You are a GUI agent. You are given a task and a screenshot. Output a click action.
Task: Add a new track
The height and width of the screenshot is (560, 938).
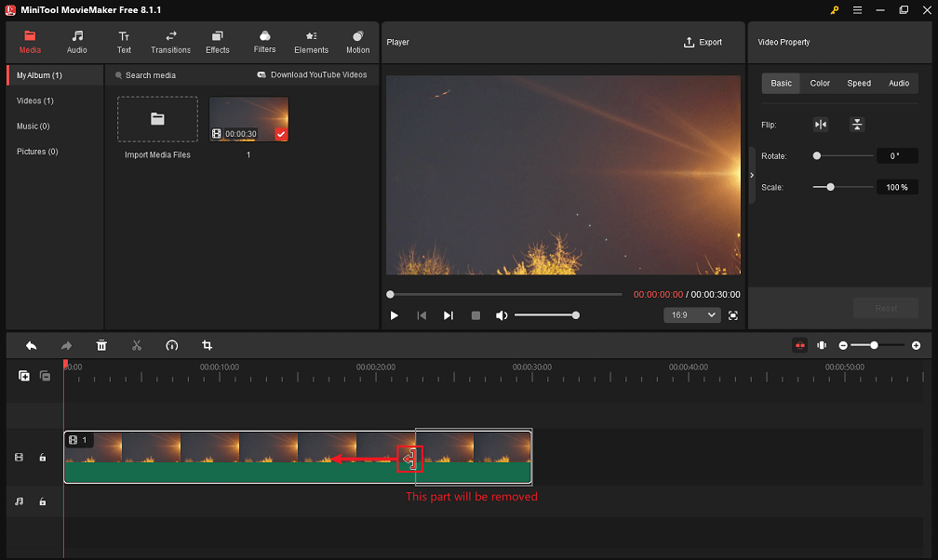click(24, 376)
